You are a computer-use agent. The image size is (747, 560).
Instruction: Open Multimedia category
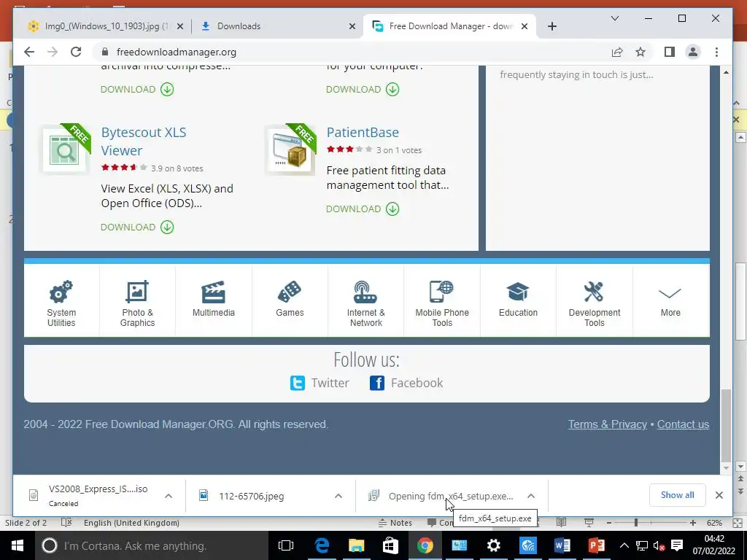click(214, 300)
